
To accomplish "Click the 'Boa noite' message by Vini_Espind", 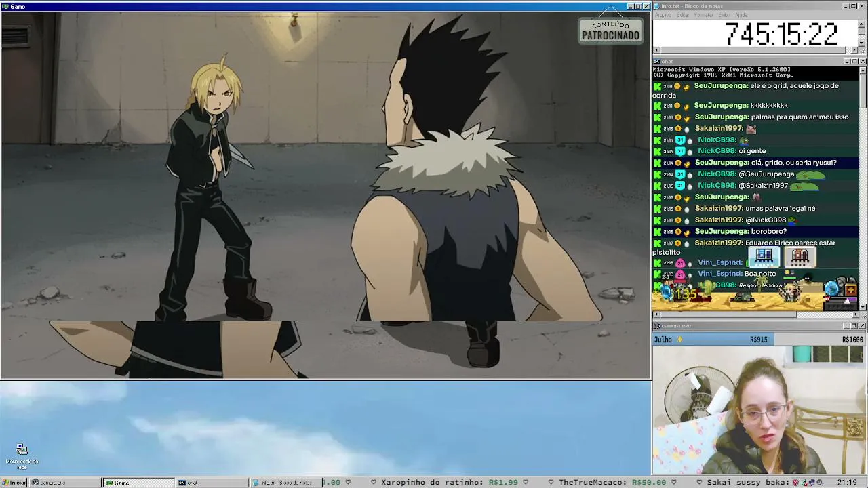I will (760, 274).
